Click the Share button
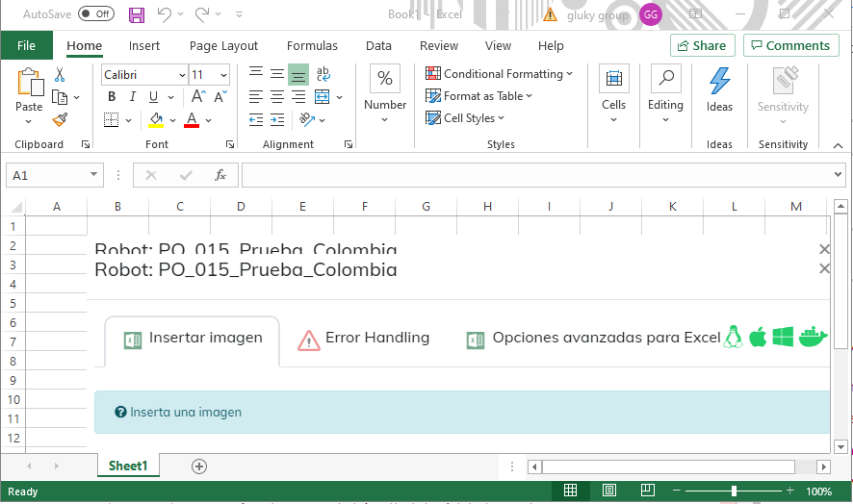The image size is (853, 504). click(x=702, y=45)
